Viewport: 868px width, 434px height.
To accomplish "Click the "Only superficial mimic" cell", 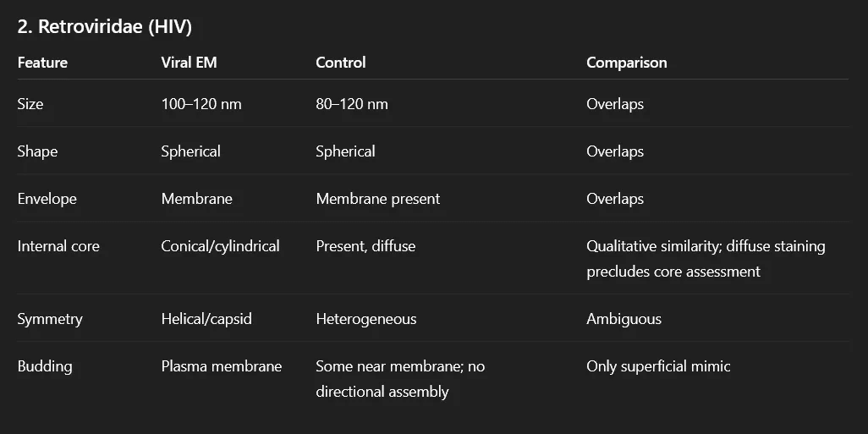I will 658,366.
